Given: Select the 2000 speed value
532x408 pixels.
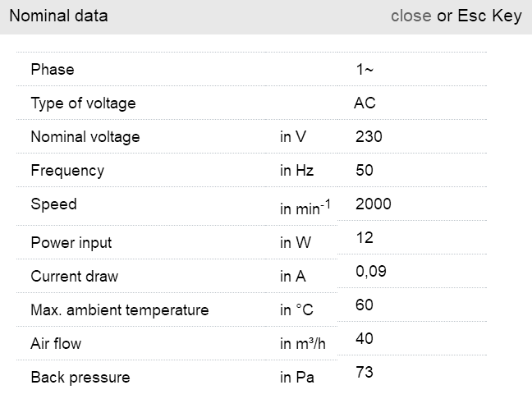Looking at the screenshot, I should coord(373,204).
